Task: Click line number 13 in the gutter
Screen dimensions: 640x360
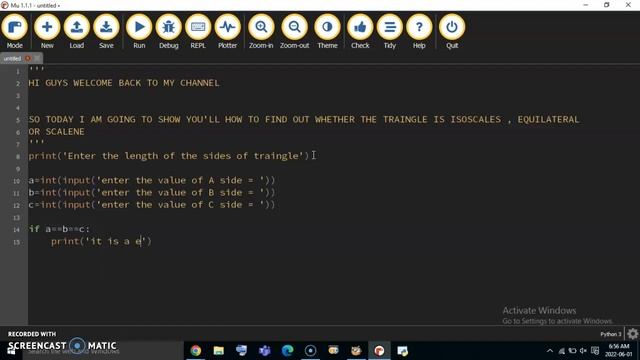Action: (x=16, y=218)
